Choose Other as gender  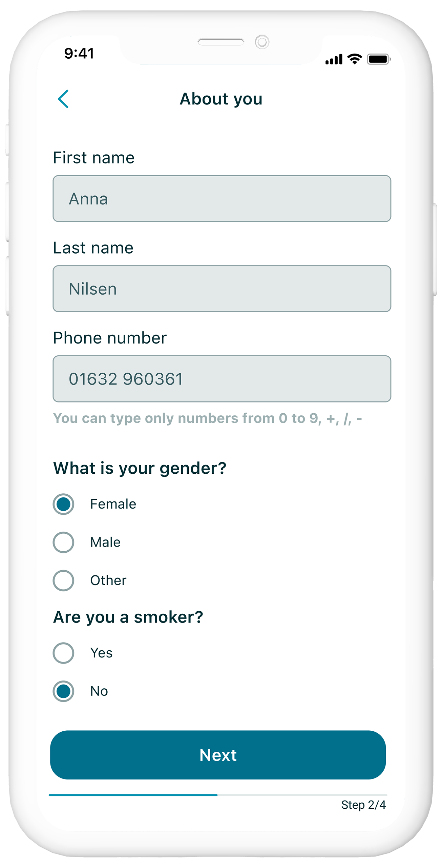click(63, 580)
